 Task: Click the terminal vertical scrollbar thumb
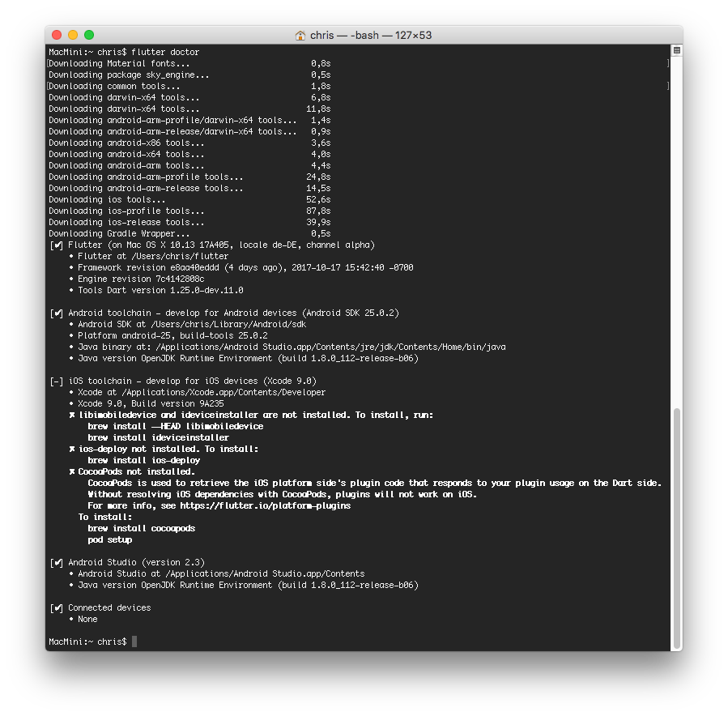[677, 527]
